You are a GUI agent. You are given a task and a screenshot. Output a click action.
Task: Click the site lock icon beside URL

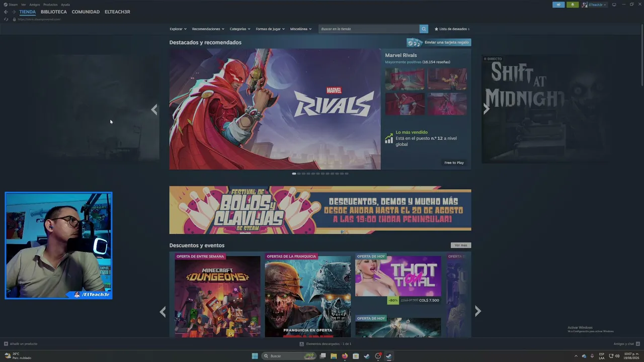[14, 19]
